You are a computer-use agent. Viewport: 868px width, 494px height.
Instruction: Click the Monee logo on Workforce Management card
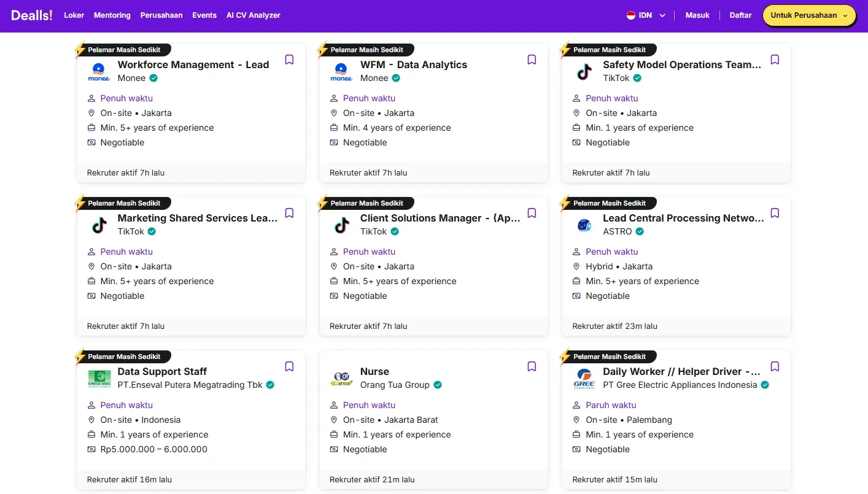pyautogui.click(x=99, y=72)
